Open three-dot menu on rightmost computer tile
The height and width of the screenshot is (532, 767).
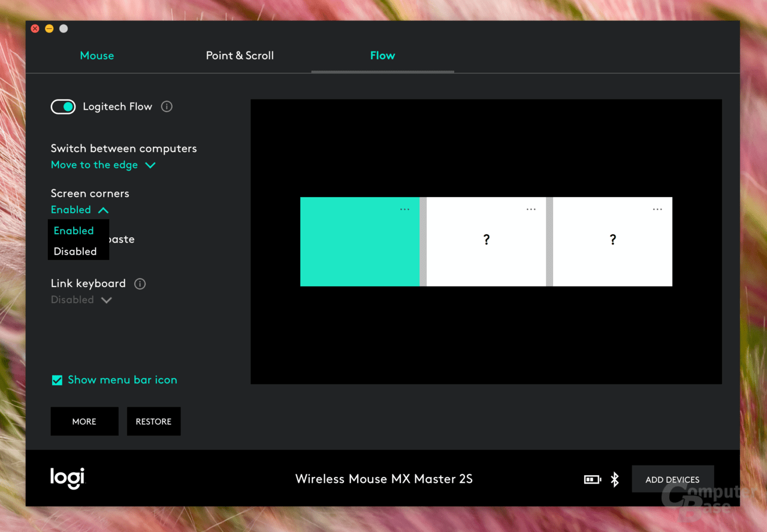[x=657, y=209]
